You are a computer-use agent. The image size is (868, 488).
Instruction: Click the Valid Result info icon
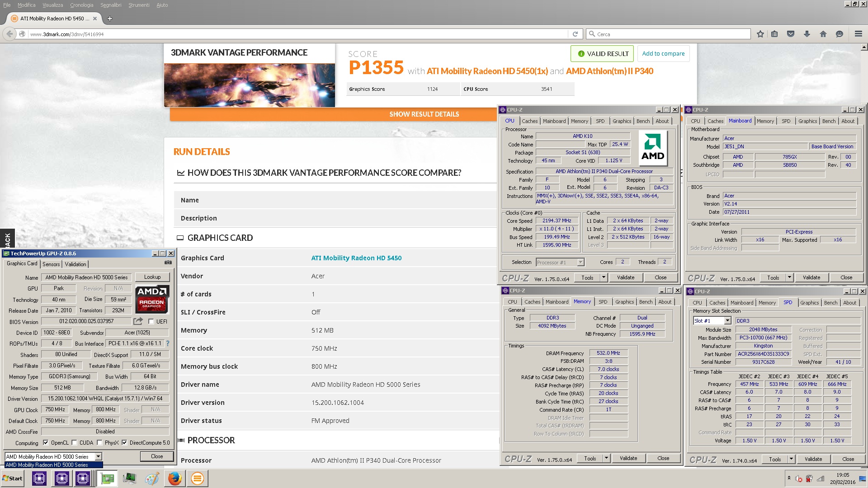pyautogui.click(x=581, y=54)
